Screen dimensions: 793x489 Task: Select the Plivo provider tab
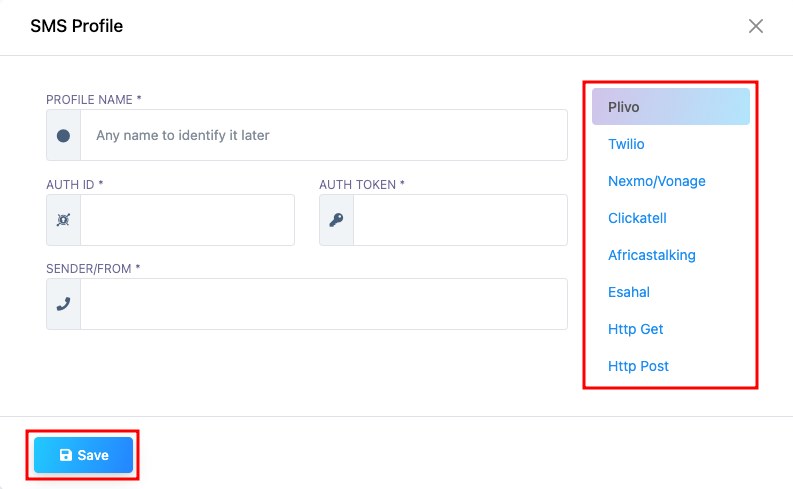671,107
